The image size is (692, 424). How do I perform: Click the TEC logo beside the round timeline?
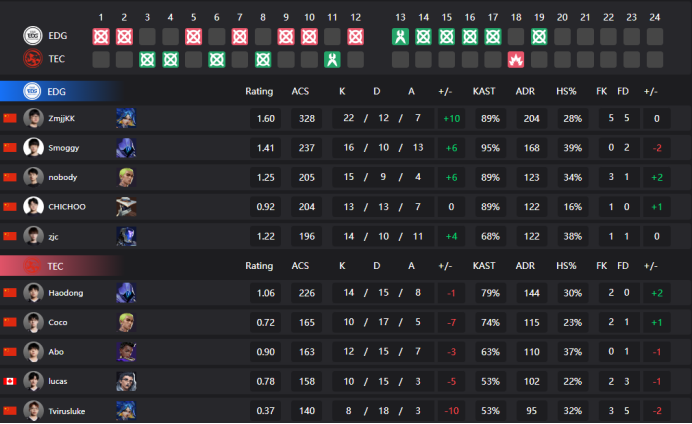[33, 60]
